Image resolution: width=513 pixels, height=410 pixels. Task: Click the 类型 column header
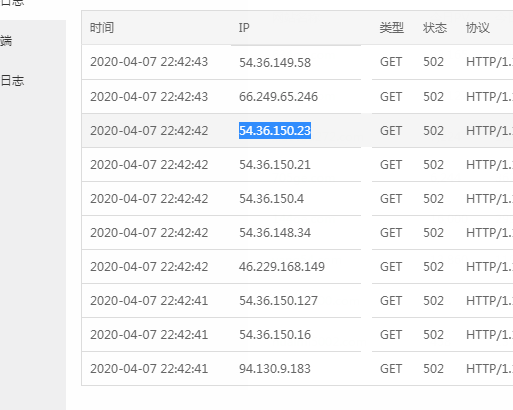[x=391, y=28]
